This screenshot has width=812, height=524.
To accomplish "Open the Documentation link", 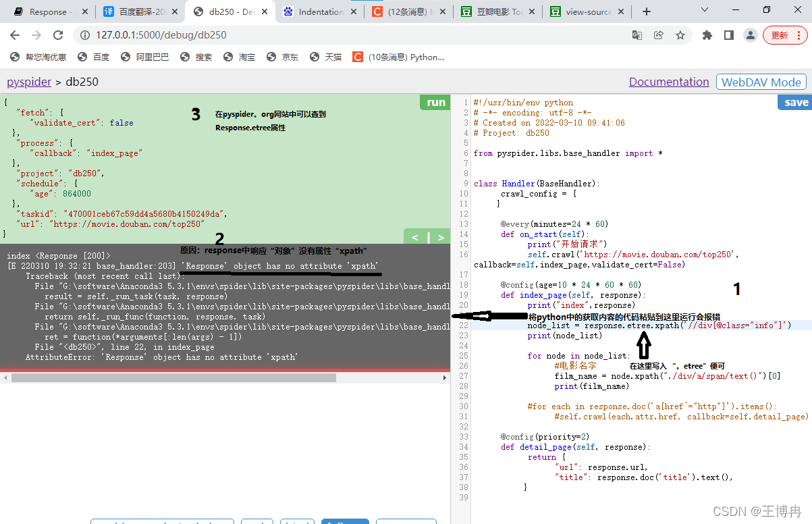I will coord(669,82).
